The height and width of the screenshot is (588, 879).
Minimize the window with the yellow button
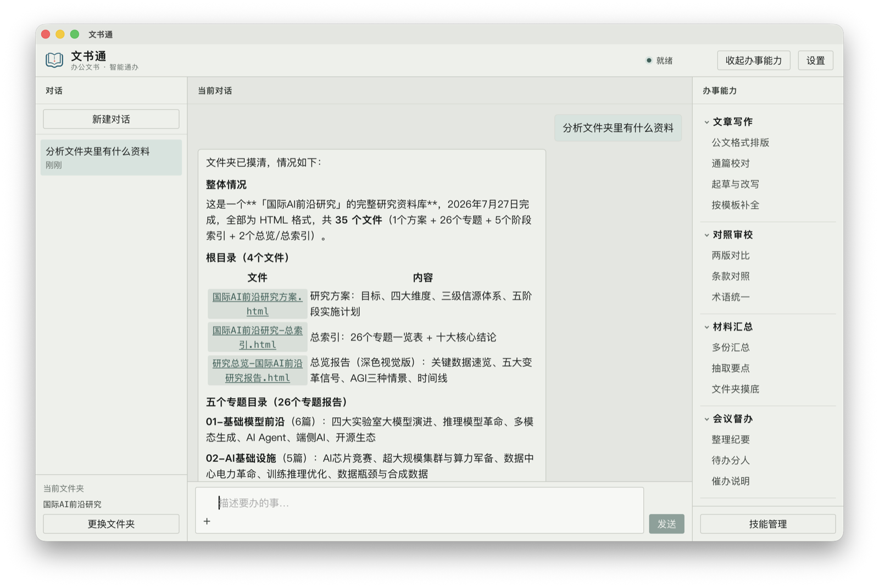coord(60,34)
